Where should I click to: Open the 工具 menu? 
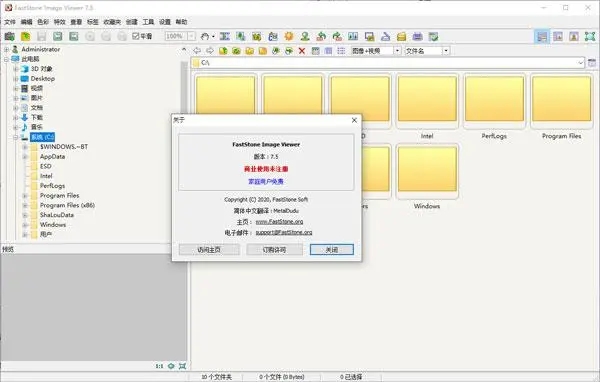148,22
